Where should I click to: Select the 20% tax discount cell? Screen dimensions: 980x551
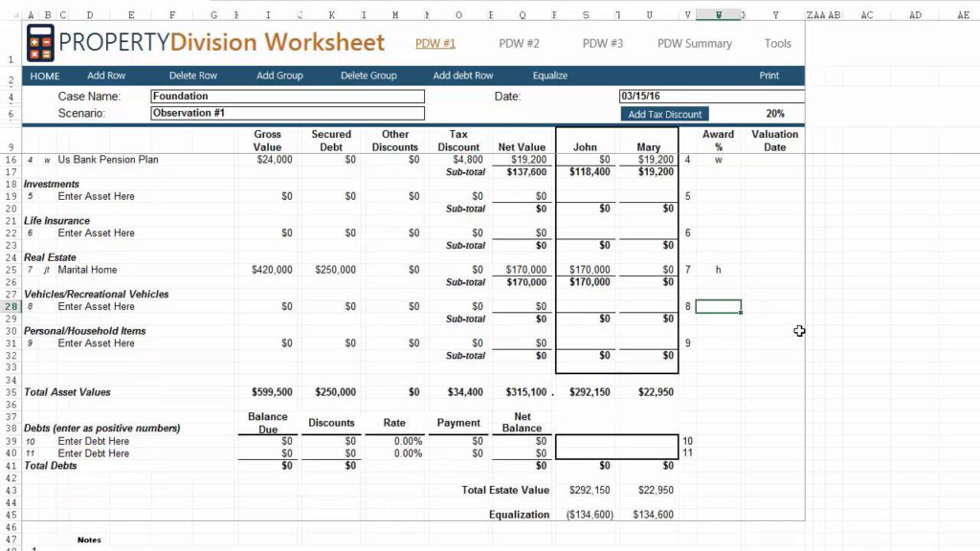(775, 114)
